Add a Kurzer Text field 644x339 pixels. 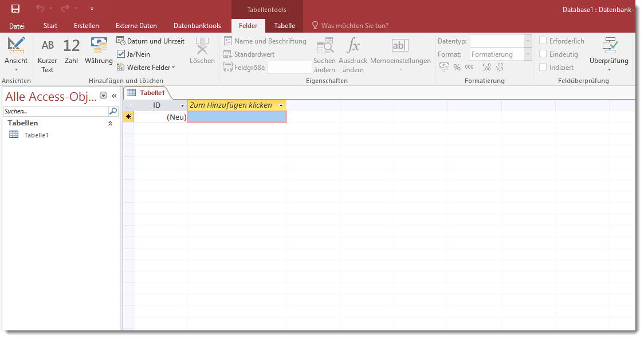[x=48, y=55]
